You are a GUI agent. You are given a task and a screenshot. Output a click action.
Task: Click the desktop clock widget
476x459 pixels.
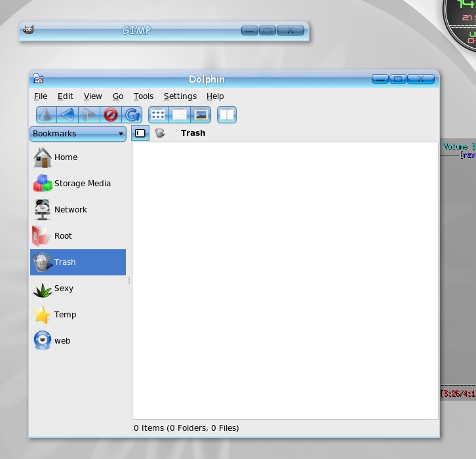point(460,26)
